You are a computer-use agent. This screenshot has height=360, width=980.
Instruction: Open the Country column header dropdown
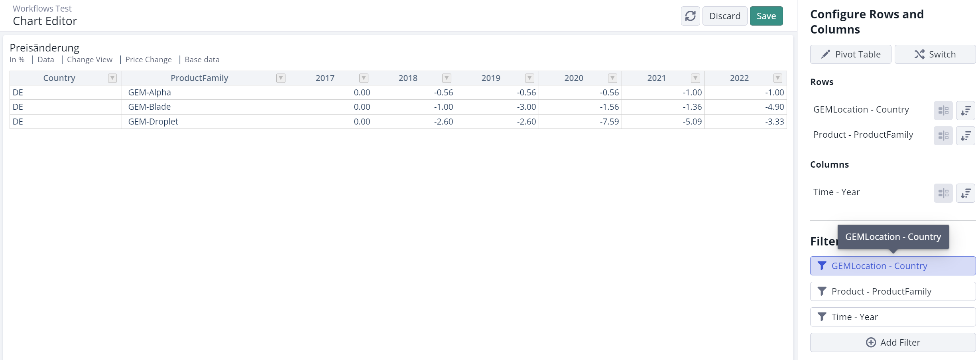point(112,78)
